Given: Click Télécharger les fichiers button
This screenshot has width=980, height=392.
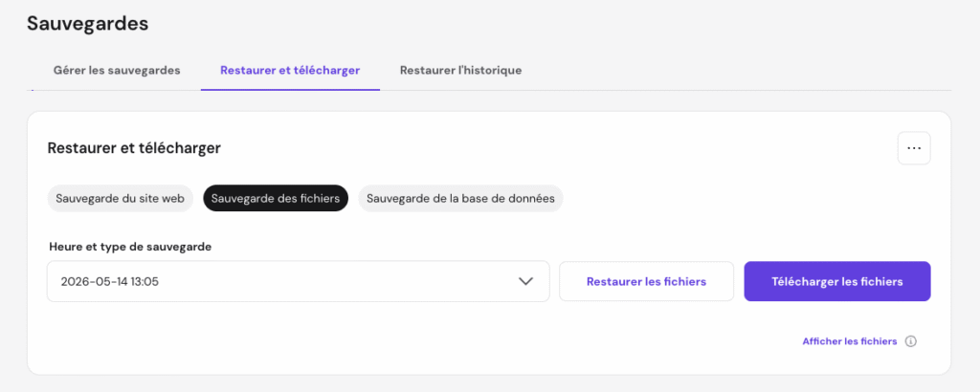Looking at the screenshot, I should pyautogui.click(x=836, y=281).
